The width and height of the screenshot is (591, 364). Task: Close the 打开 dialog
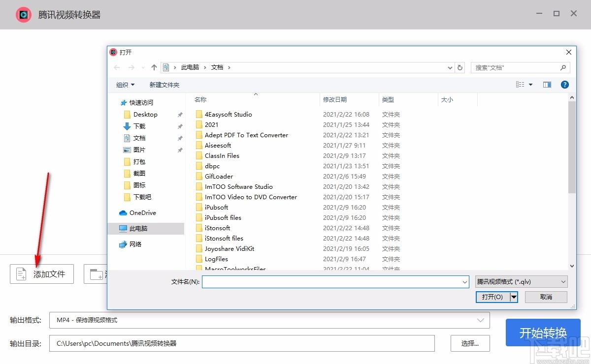569,52
